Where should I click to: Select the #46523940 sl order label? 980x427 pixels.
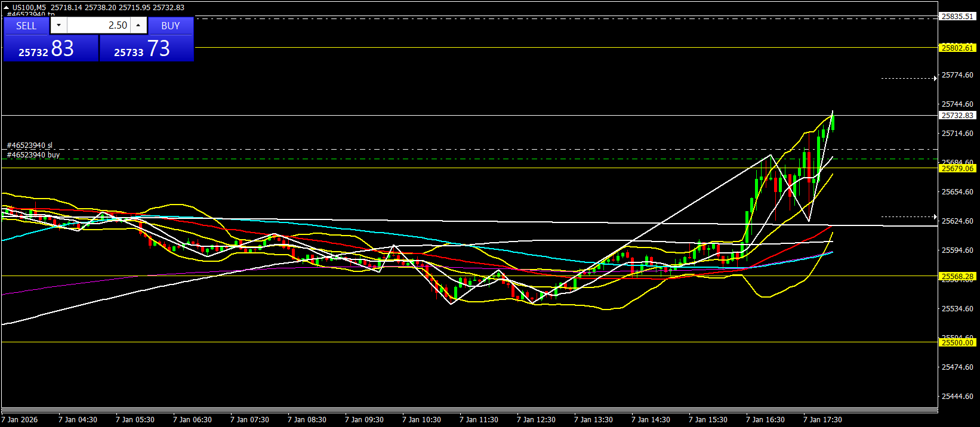click(x=30, y=146)
